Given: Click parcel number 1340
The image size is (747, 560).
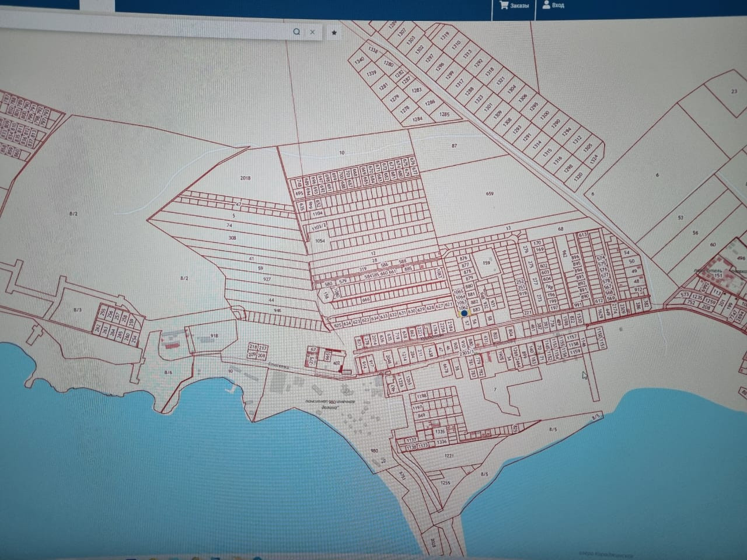Looking at the screenshot, I should click(359, 61).
